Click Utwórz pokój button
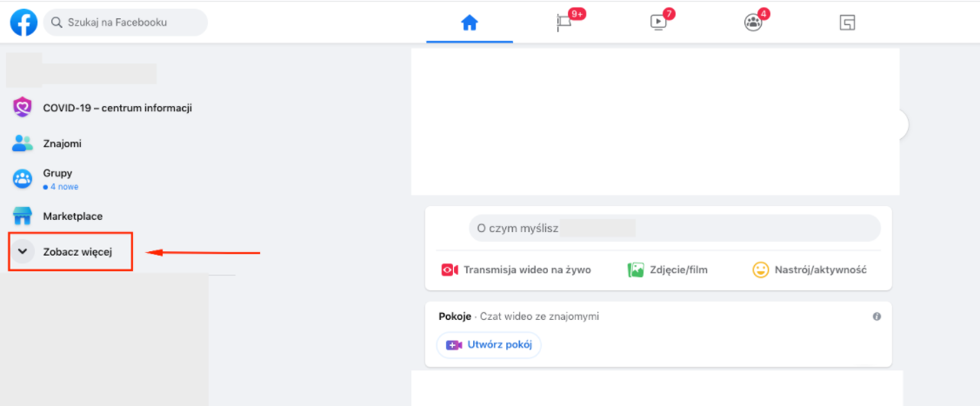Screen dimensions: 980x406 tap(489, 345)
